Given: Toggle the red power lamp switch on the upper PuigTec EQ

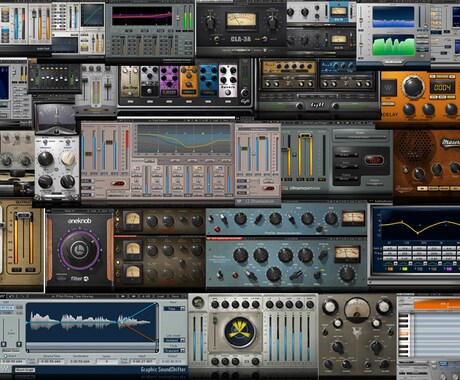Looking at the screenshot, I should coord(217,229).
